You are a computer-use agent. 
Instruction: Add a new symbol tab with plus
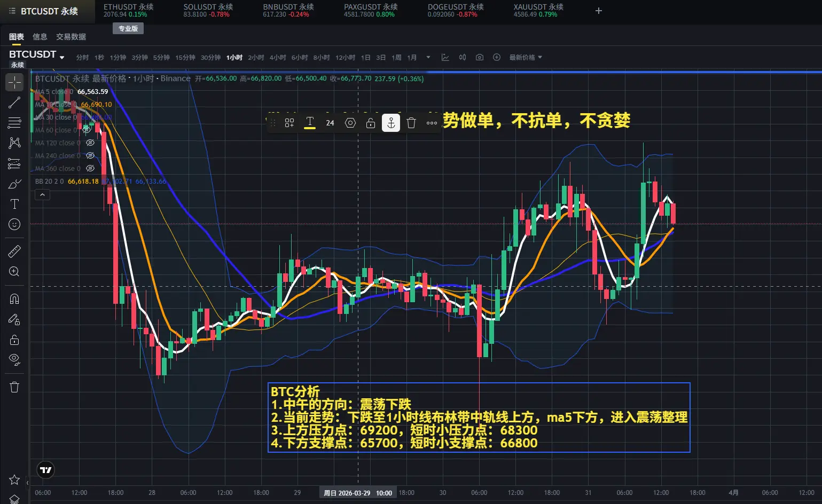(599, 11)
